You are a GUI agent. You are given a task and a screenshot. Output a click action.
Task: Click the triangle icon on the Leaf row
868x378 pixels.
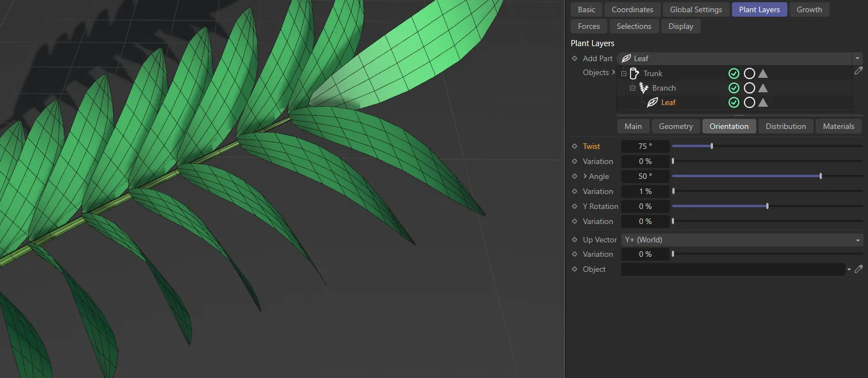[763, 102]
